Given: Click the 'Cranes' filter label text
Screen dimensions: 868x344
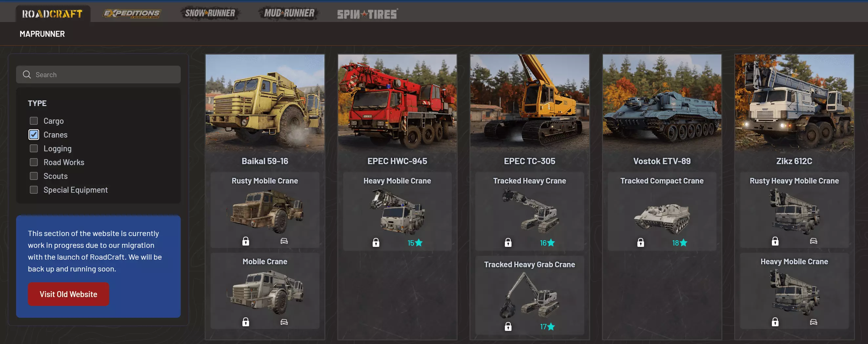Looking at the screenshot, I should click(55, 135).
